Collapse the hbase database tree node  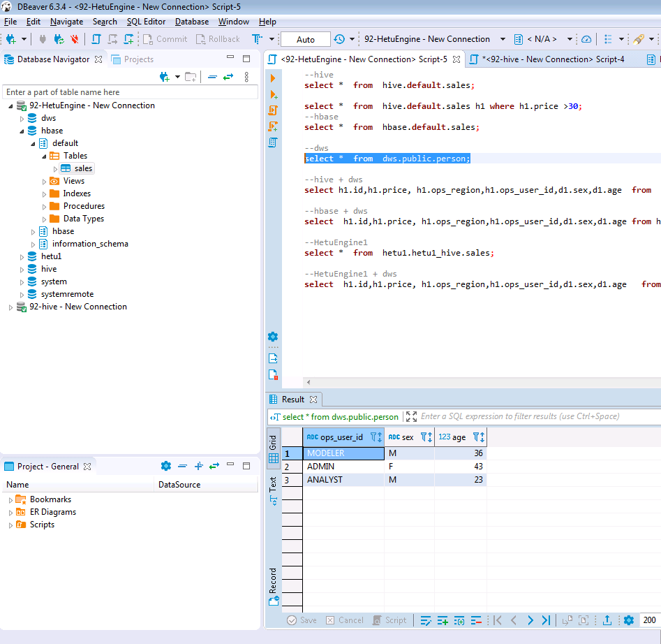pos(22,131)
